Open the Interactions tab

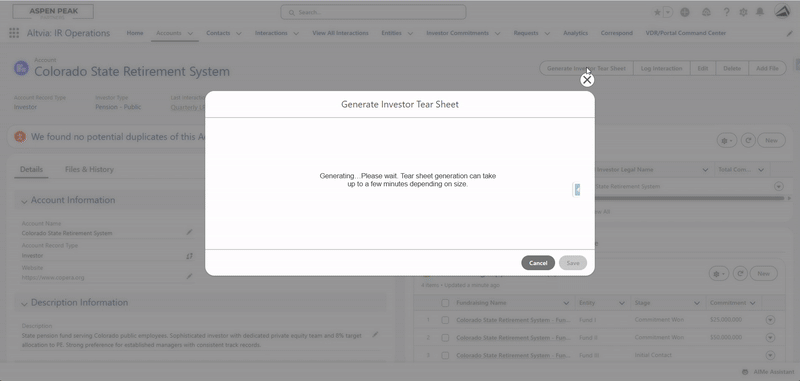[x=271, y=33]
